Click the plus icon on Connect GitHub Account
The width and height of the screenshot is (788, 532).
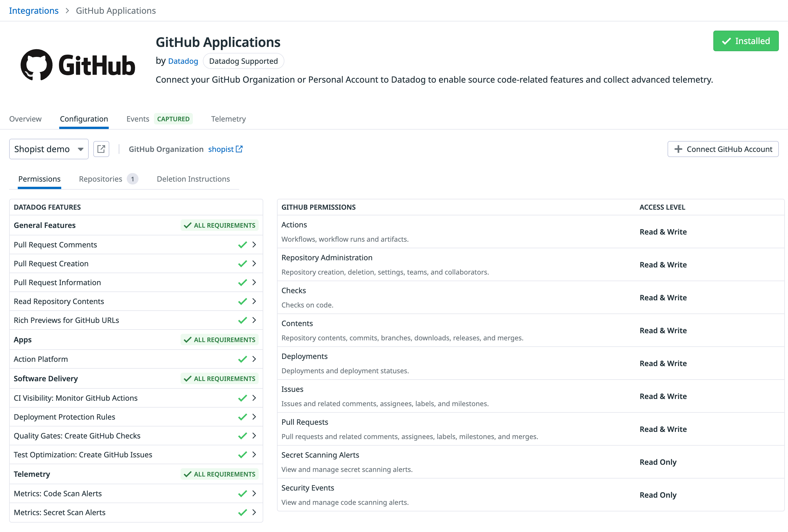[x=678, y=149]
